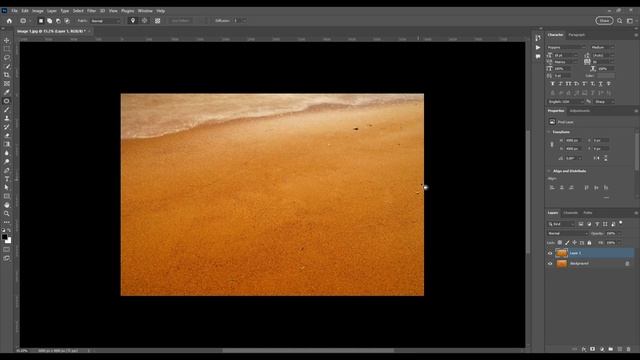Image resolution: width=640 pixels, height=360 pixels.
Task: Click the Share button
Action: 604,21
